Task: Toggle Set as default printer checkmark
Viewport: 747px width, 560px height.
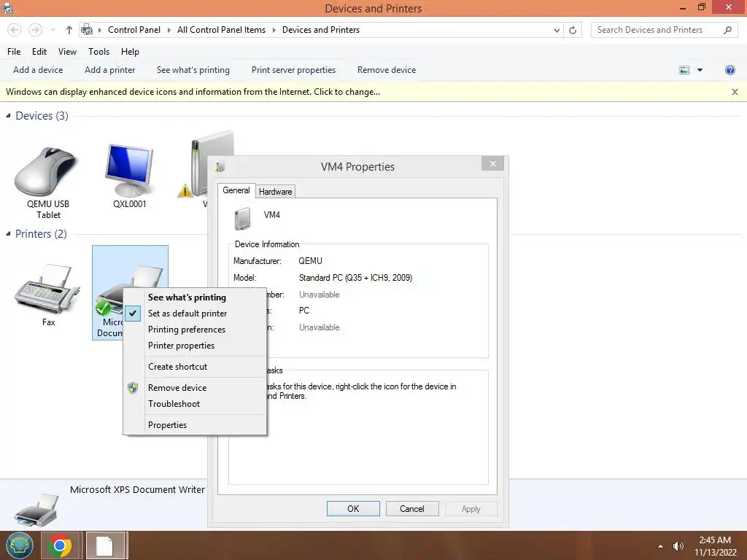Action: coord(133,314)
